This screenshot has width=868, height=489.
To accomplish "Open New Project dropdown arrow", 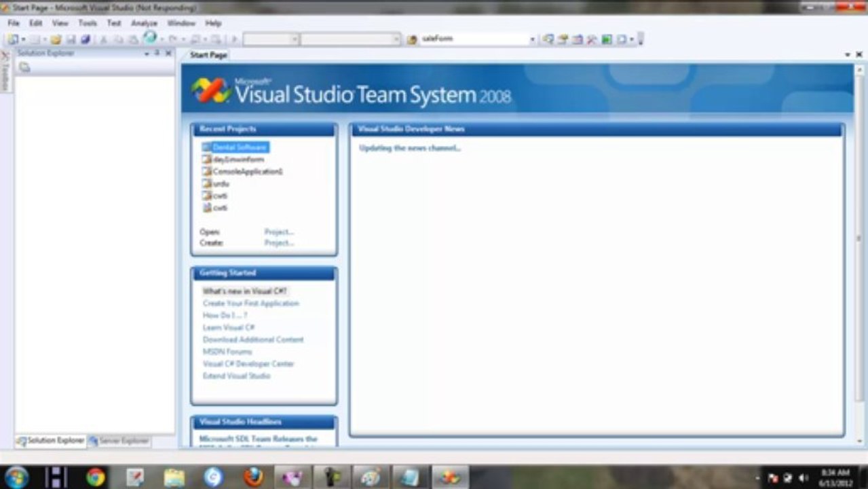I will (x=23, y=39).
